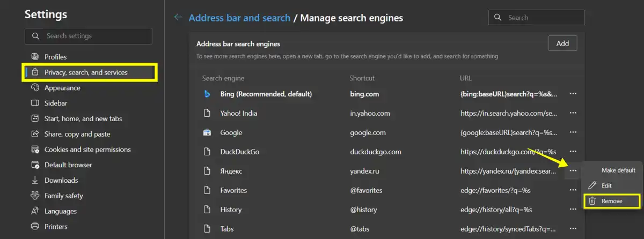This screenshot has width=644, height=239.
Task: Go back via Address bar and search link
Action: (239, 18)
